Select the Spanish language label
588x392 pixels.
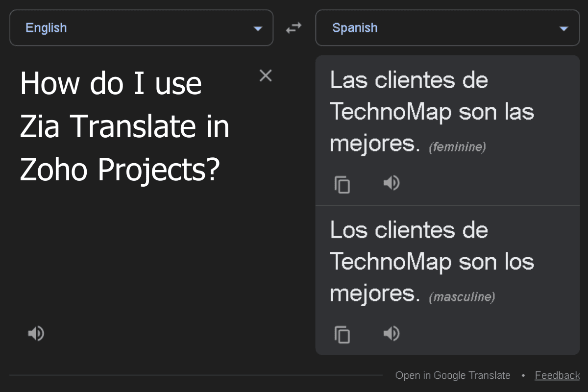355,28
